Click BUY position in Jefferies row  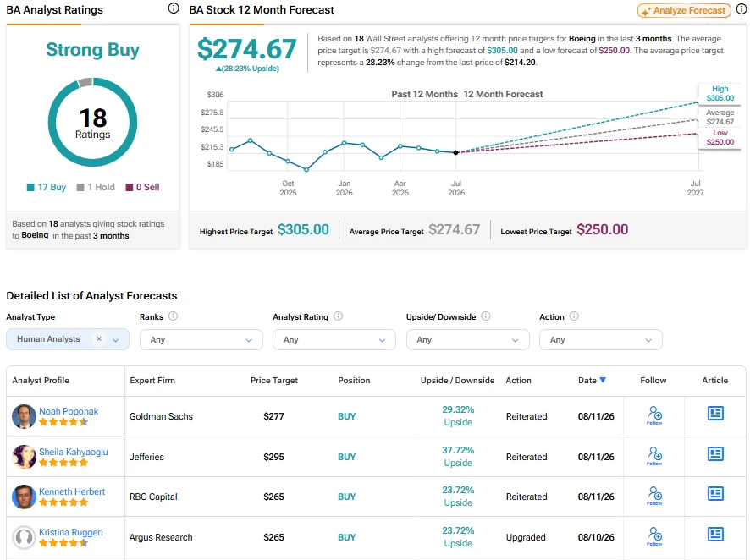click(347, 457)
